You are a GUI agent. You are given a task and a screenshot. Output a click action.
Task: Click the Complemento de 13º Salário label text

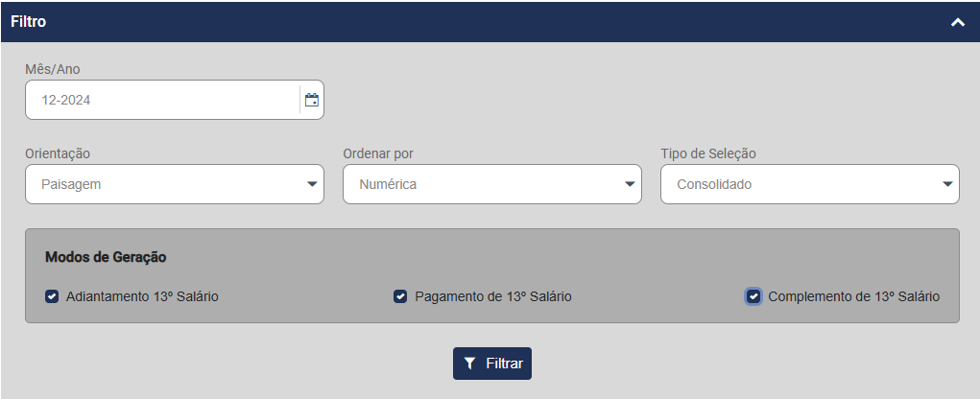853,296
